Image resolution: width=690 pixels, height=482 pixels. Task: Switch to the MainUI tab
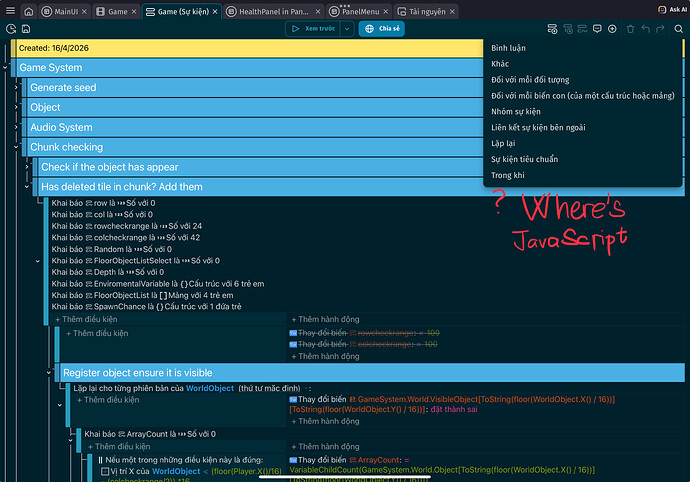point(64,11)
